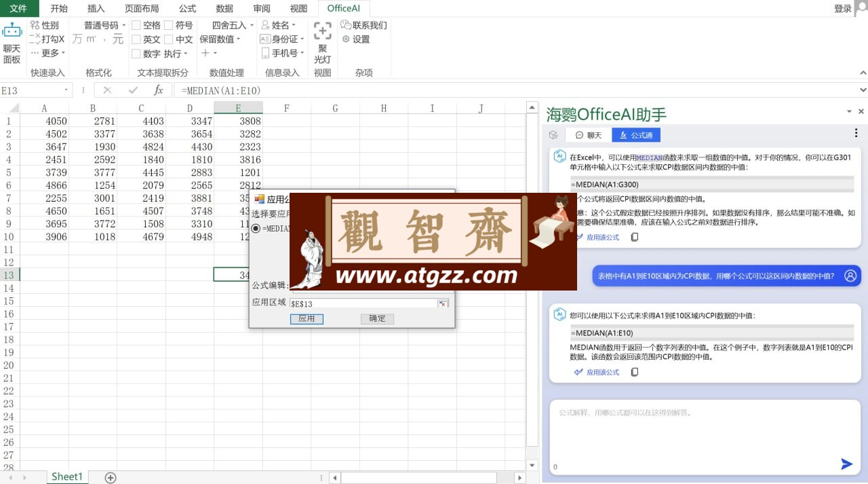868x484 pixels.
Task: Switch to the 视图 View tab
Action: click(x=298, y=8)
